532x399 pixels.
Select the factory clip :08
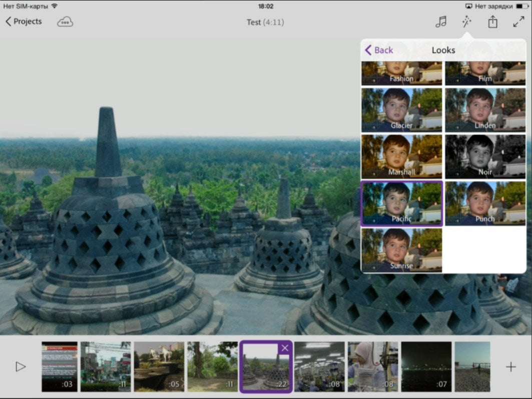(319, 367)
